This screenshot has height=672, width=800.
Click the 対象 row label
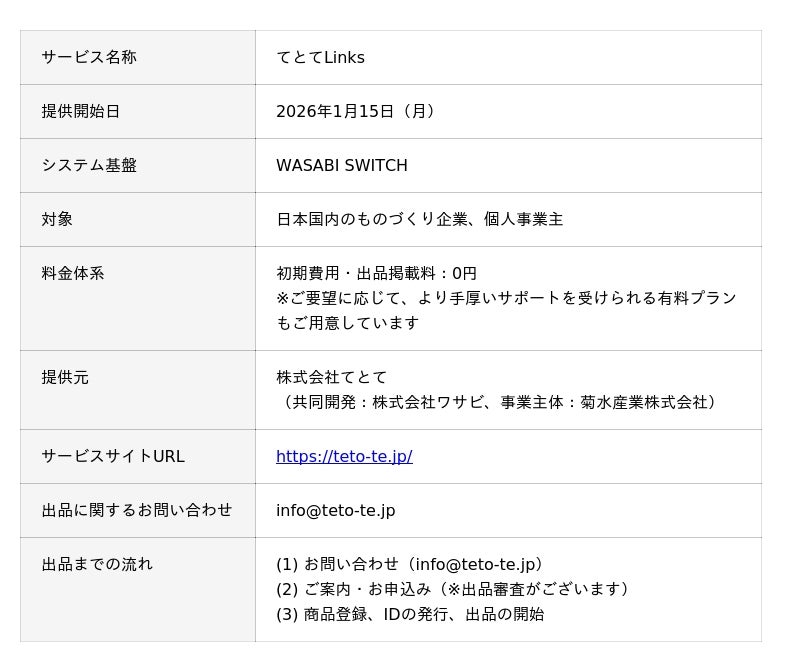[x=57, y=220]
